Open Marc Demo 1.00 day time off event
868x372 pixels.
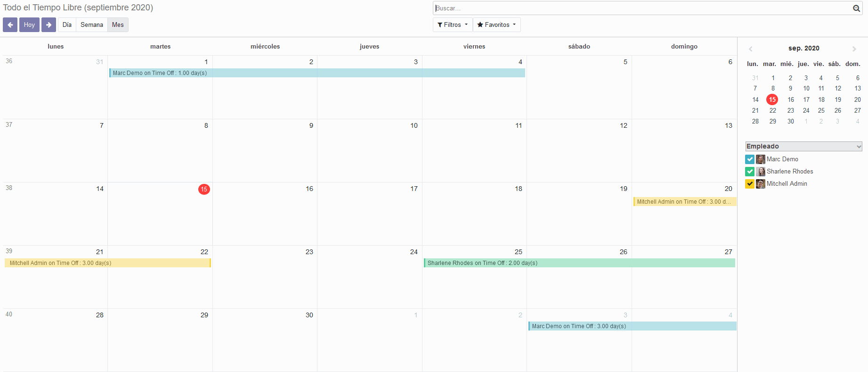tap(316, 73)
